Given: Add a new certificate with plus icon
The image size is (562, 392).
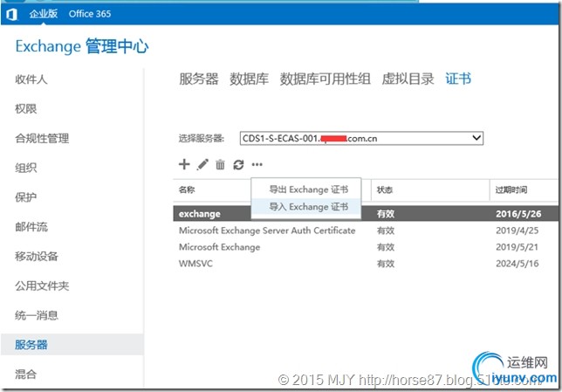Looking at the screenshot, I should tap(184, 164).
